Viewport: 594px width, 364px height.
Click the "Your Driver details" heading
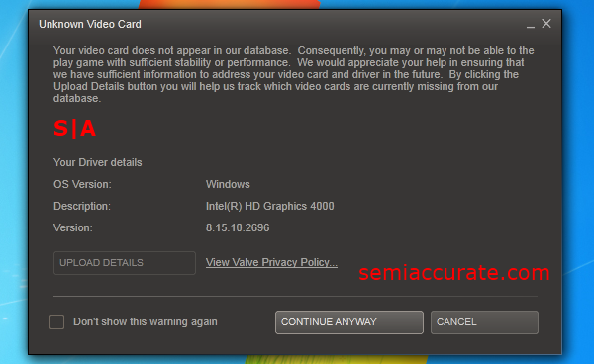[98, 162]
